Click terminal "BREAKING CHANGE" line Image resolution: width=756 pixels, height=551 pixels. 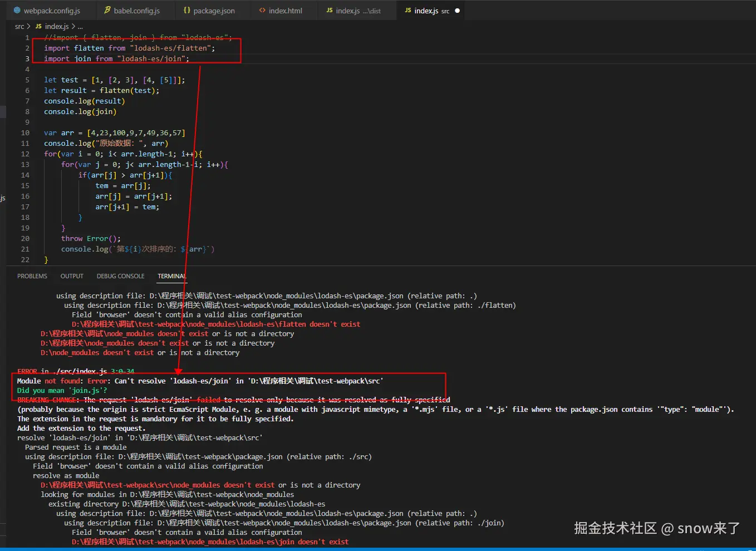pos(234,400)
